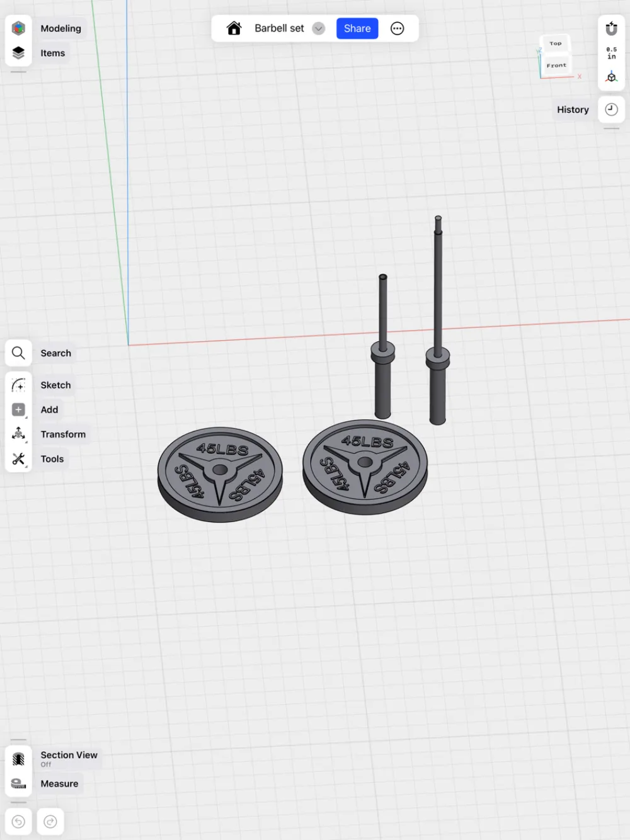Select the left 45LBS weight plate
630x840 pixels.
click(x=220, y=475)
